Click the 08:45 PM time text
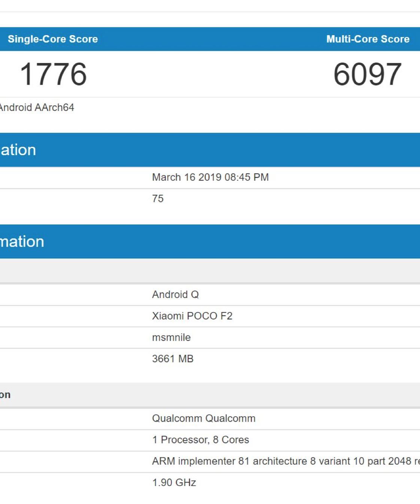 [246, 177]
